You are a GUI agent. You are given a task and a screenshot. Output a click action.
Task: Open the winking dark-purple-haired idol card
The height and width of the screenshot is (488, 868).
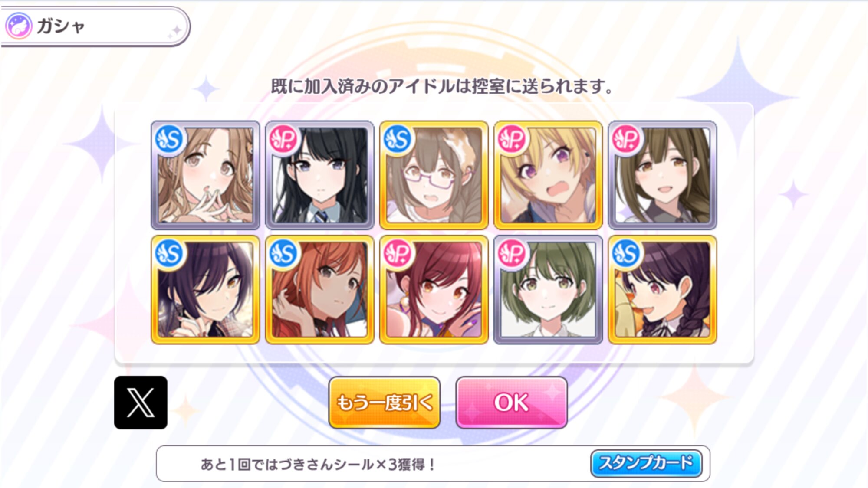tap(205, 290)
